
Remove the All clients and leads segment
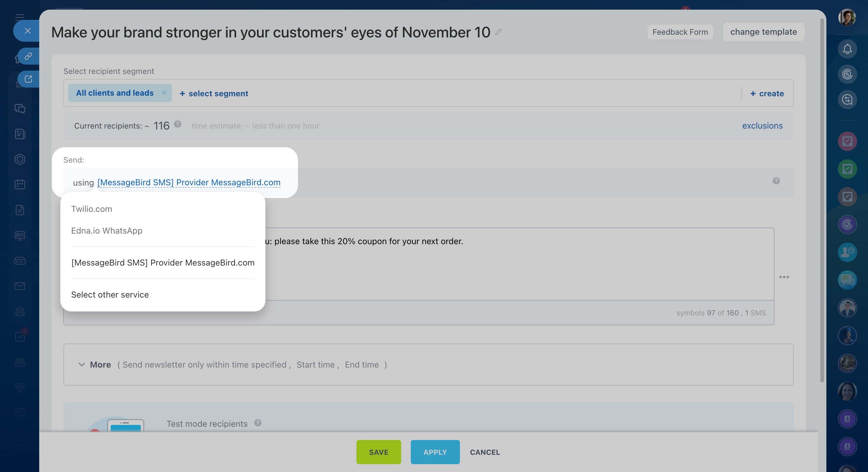pos(164,93)
